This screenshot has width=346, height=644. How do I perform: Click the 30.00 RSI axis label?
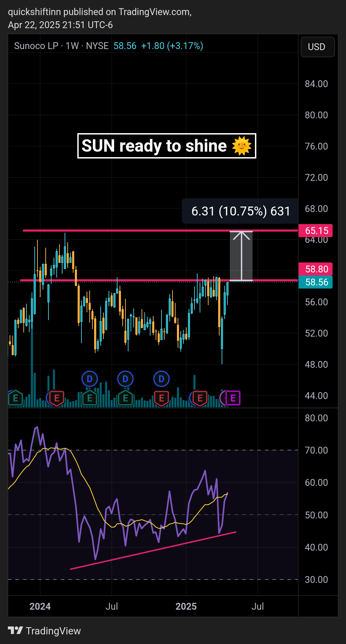316,579
